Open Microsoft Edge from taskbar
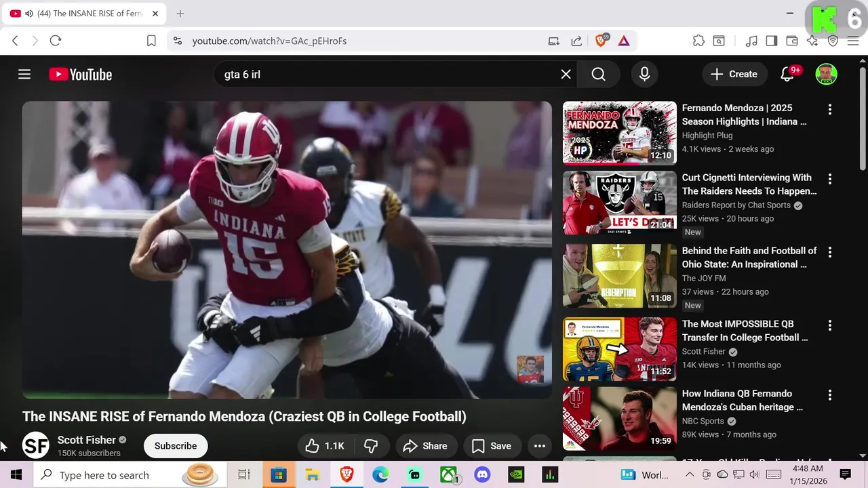This screenshot has width=868, height=488. pos(380,475)
